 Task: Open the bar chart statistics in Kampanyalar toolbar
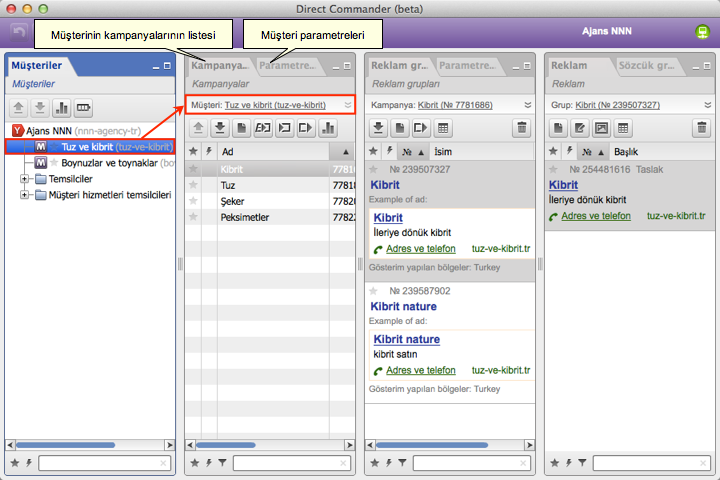click(x=328, y=128)
